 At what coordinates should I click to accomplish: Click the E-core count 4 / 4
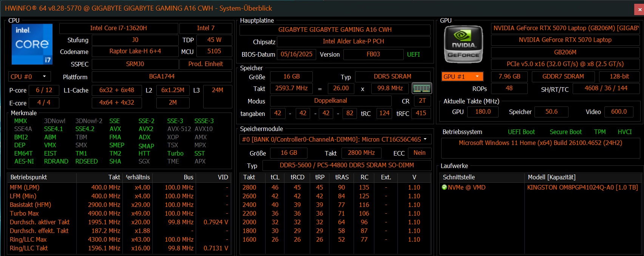click(44, 103)
